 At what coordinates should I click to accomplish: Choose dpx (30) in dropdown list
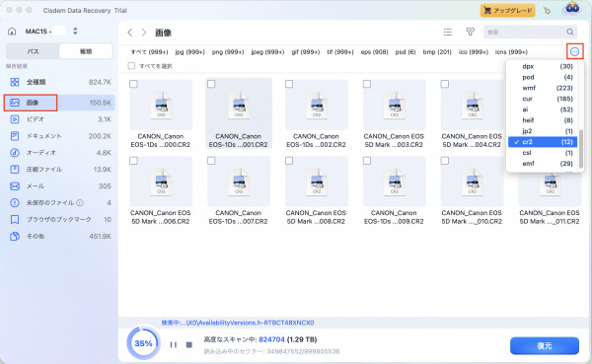[543, 66]
